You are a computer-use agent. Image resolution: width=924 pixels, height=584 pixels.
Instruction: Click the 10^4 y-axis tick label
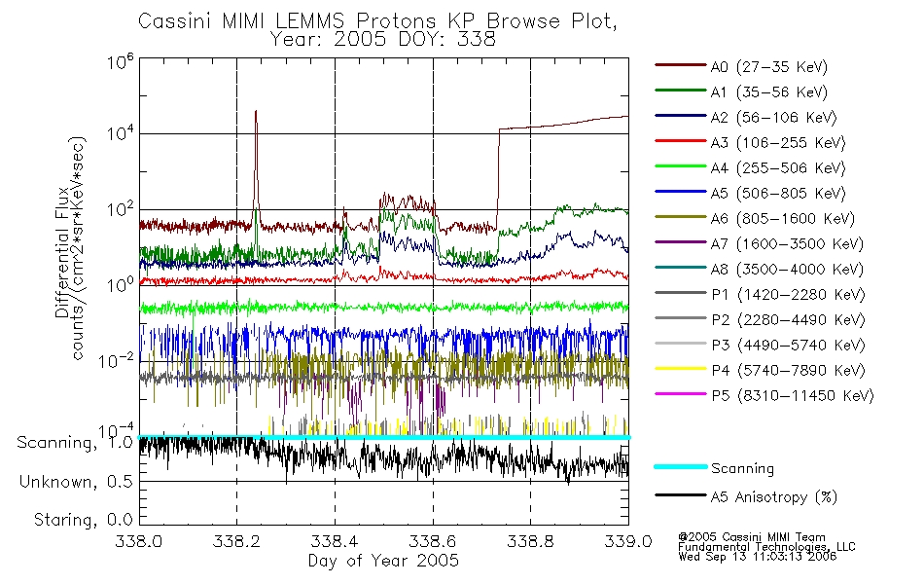tap(121, 133)
